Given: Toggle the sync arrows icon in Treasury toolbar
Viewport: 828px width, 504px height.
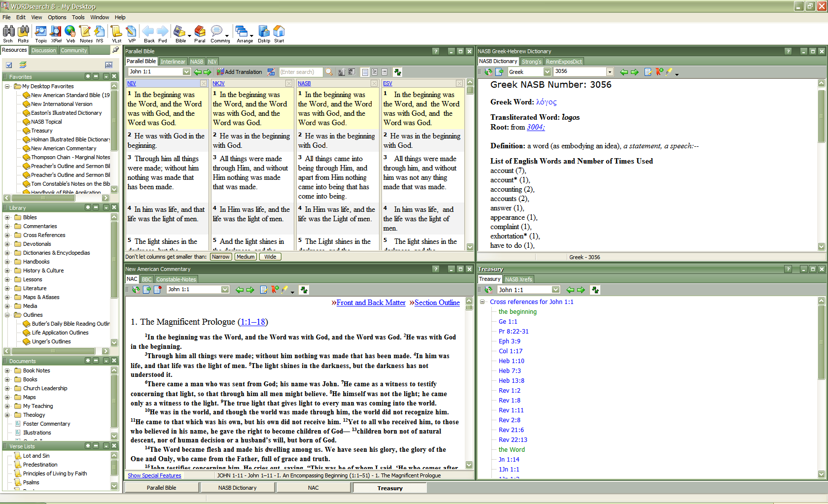Looking at the screenshot, I should 595,290.
